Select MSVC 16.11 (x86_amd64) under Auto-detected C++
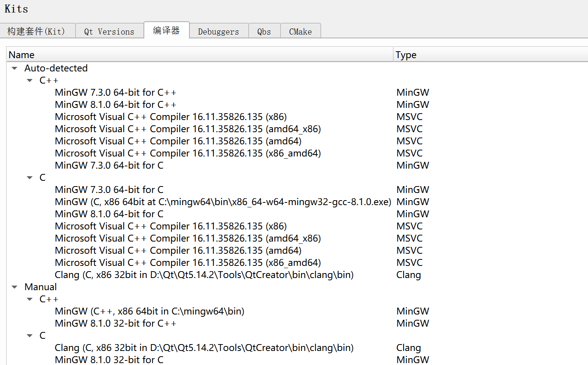Screen dimensions: 588x365 188,153
